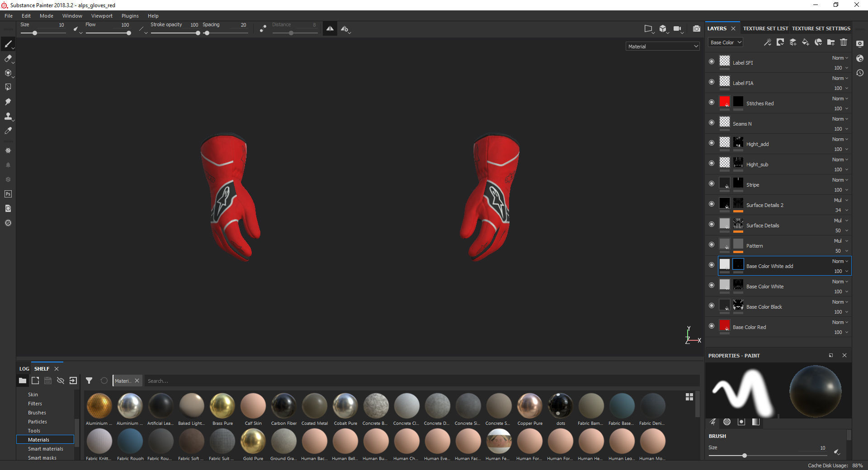The image size is (868, 470).
Task: Hide the Label SFI layer
Action: pos(712,61)
